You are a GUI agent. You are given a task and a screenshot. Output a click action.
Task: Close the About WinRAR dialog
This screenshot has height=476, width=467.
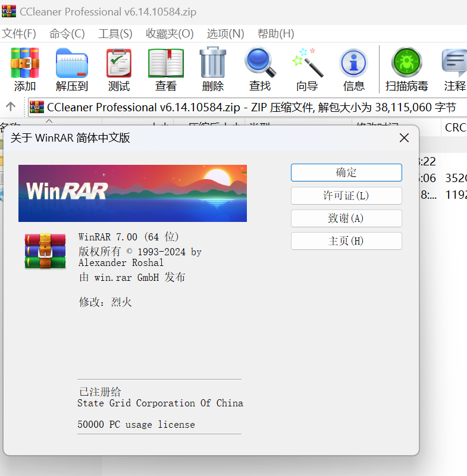point(404,138)
